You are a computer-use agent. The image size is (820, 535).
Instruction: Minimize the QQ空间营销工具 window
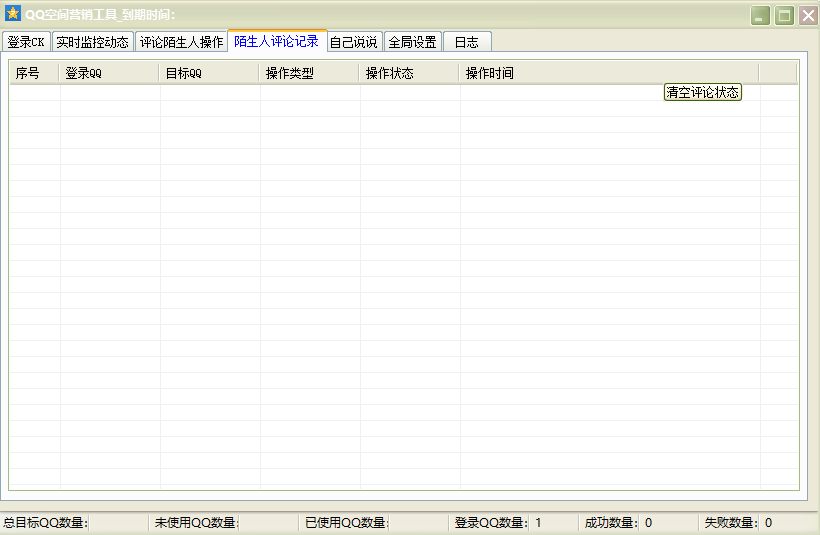(x=761, y=15)
